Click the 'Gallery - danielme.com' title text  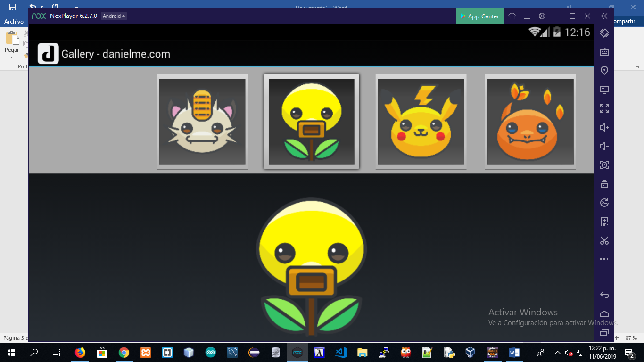[116, 54]
